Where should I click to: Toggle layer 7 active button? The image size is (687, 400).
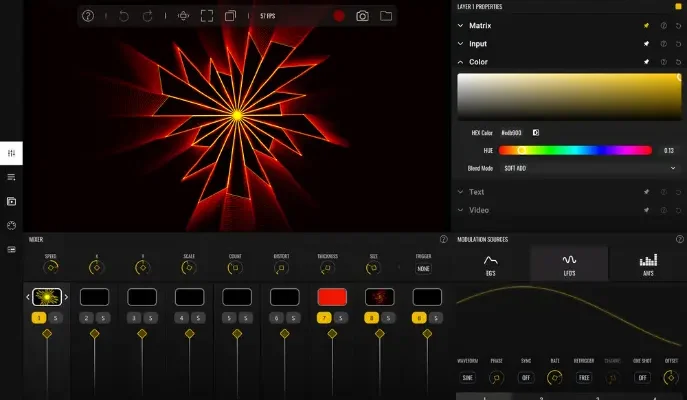[323, 318]
